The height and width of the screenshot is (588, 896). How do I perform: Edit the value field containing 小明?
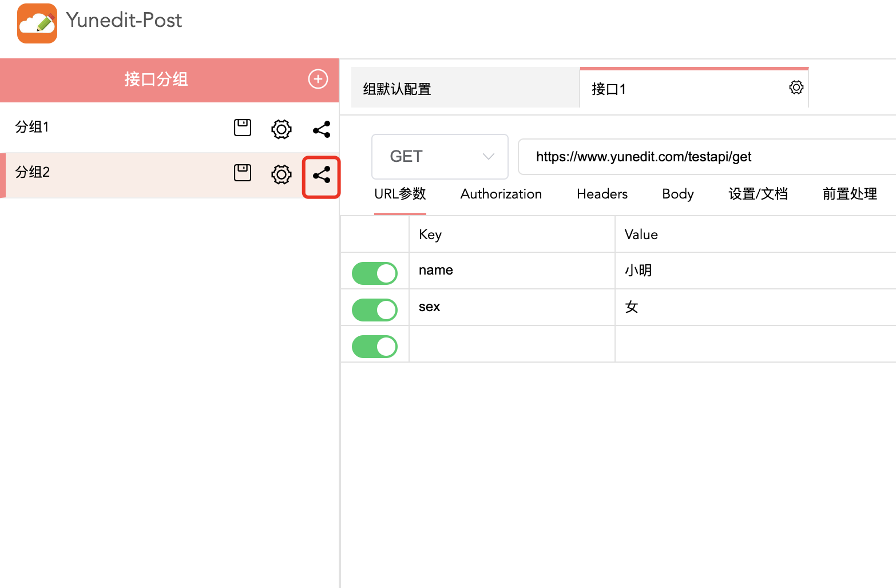744,271
